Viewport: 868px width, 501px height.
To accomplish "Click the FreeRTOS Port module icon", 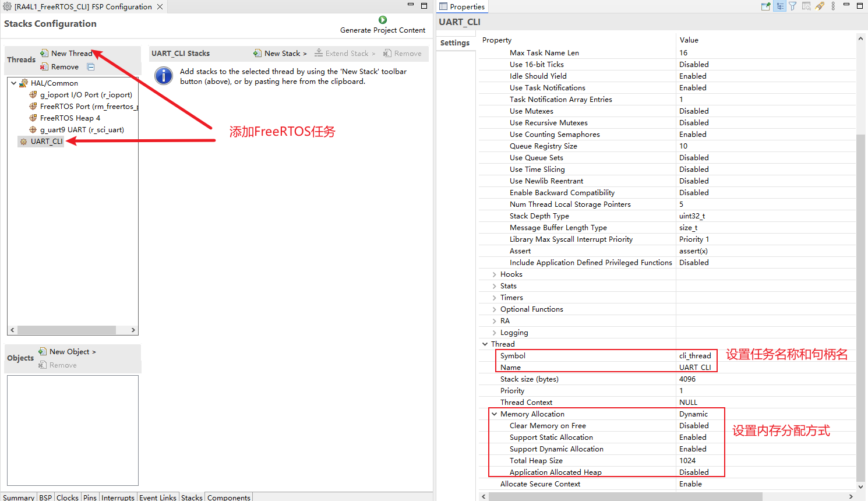I will coord(33,107).
